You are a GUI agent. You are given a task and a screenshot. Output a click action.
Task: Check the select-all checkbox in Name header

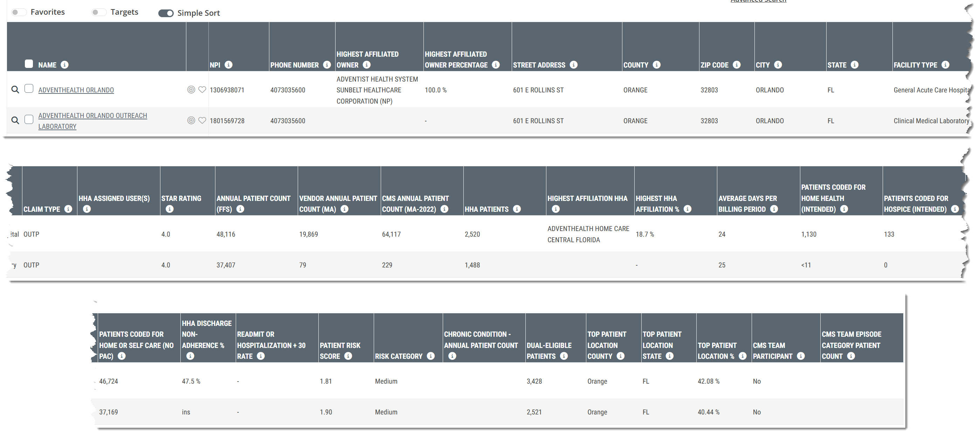pos(29,64)
